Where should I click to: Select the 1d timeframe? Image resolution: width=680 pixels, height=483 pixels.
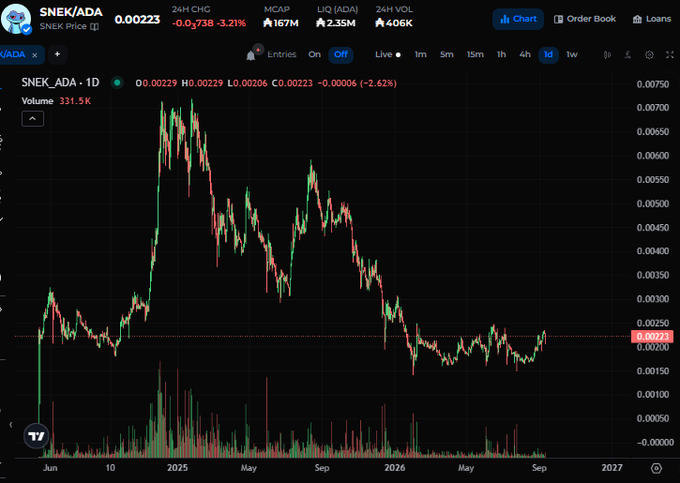(x=548, y=55)
